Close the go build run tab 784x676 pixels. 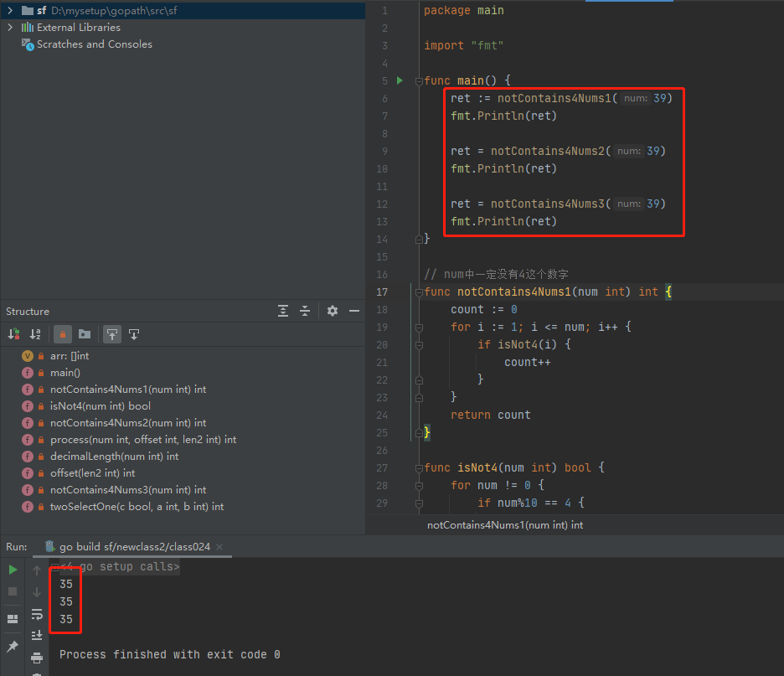coord(219,547)
